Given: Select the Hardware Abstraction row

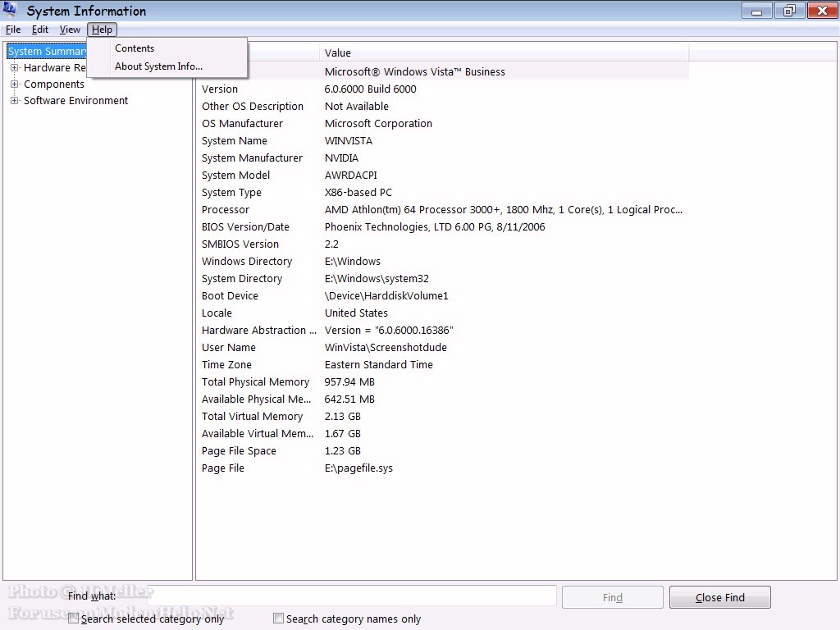Looking at the screenshot, I should pos(442,330).
